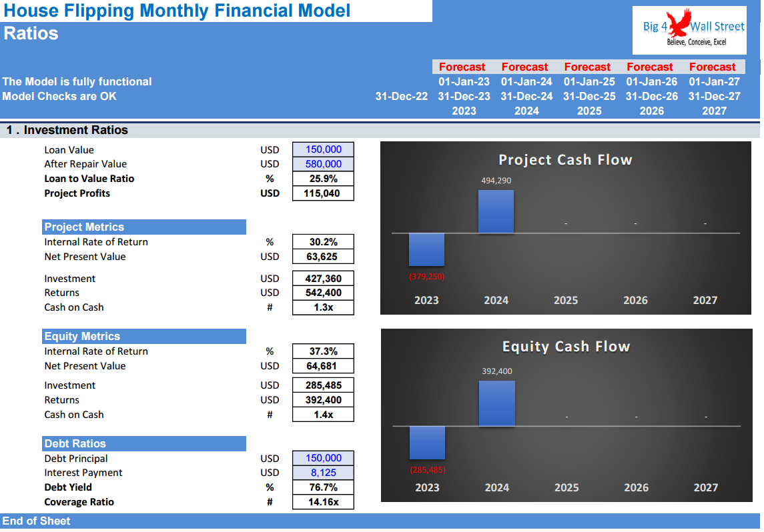
Task: Select the Equity Net Present Value 64,681
Action: coord(323,366)
